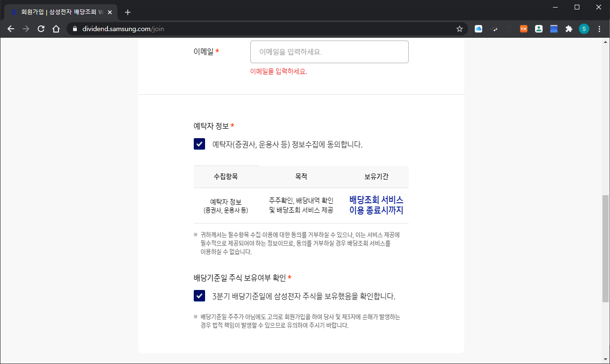This screenshot has height=364, width=610.
Task: Click the red 이메일을 입력하세요 error message
Action: pos(279,72)
